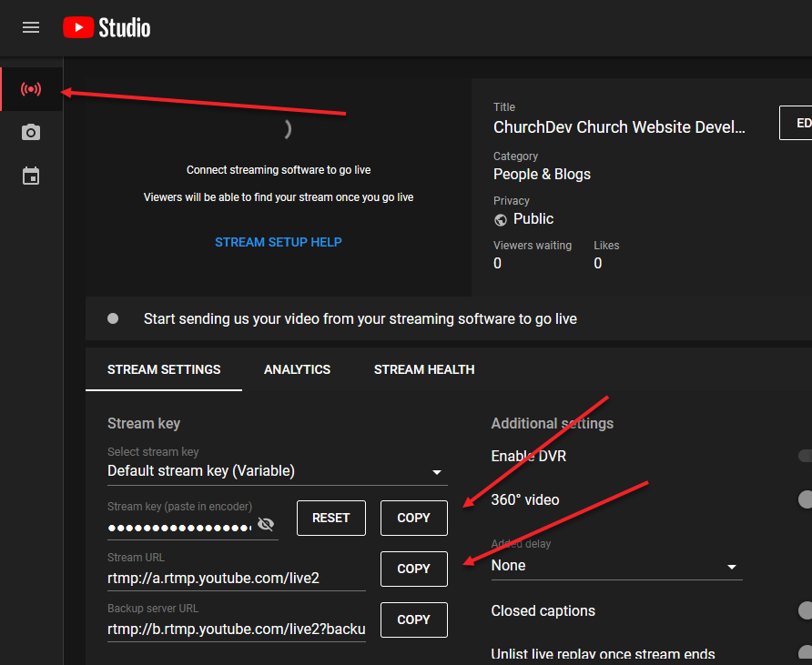Switch to the Stream Settings tab
812x665 pixels.
(x=164, y=369)
